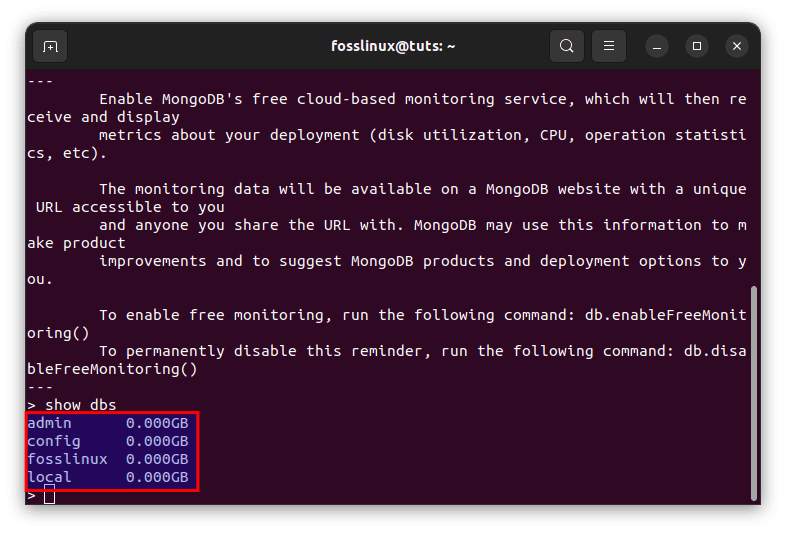The width and height of the screenshot is (786, 533).
Task: Click the bleFreeMonitoring() text
Action: pos(112,369)
